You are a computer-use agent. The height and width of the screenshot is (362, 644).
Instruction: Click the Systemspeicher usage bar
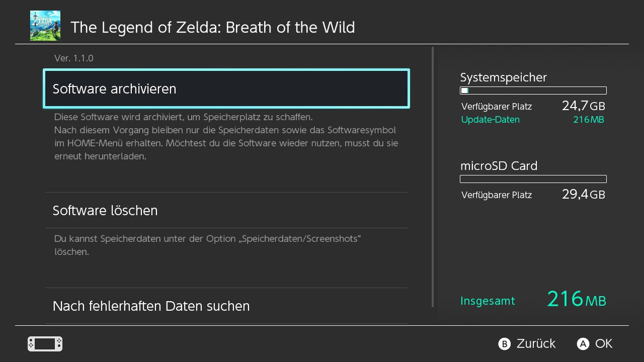(x=533, y=90)
